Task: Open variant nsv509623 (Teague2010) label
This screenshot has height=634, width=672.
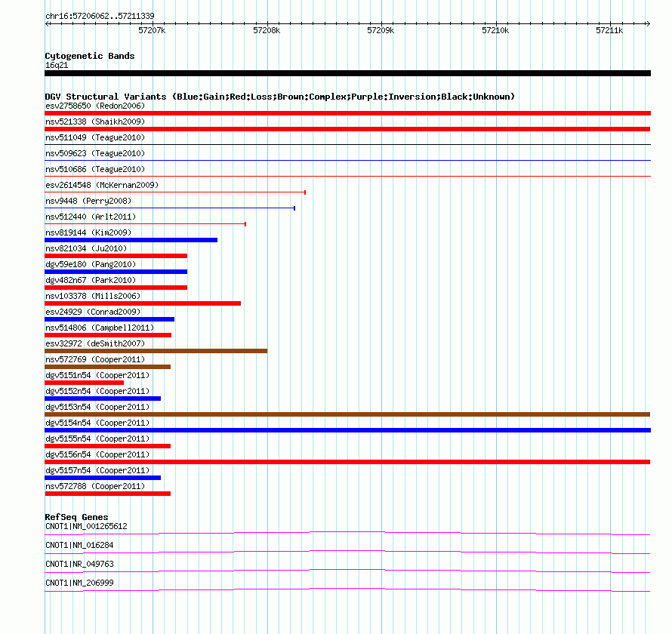Action: (95, 153)
